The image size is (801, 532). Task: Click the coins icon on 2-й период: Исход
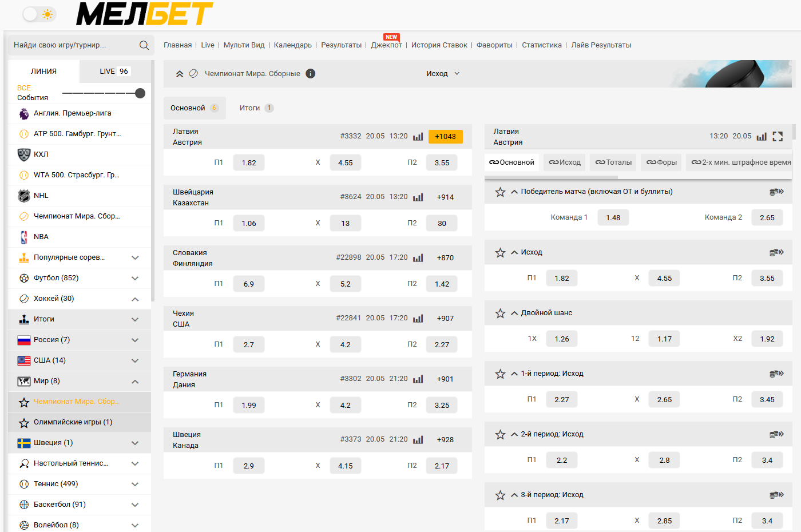pos(776,434)
